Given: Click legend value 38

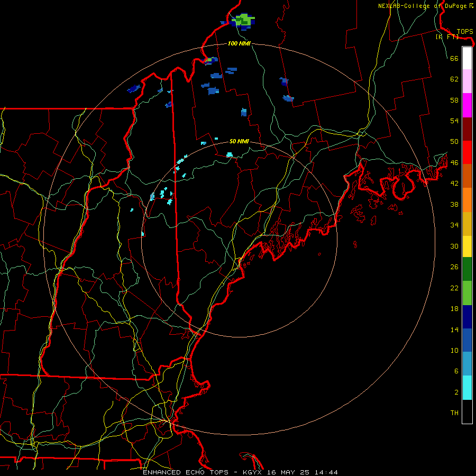Looking at the screenshot, I should (x=454, y=204).
